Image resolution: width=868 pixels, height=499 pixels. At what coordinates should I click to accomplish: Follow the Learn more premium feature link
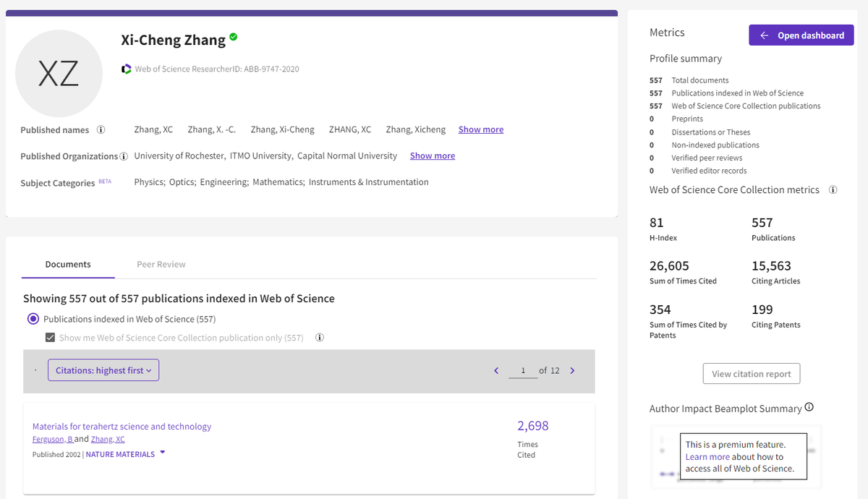707,457
